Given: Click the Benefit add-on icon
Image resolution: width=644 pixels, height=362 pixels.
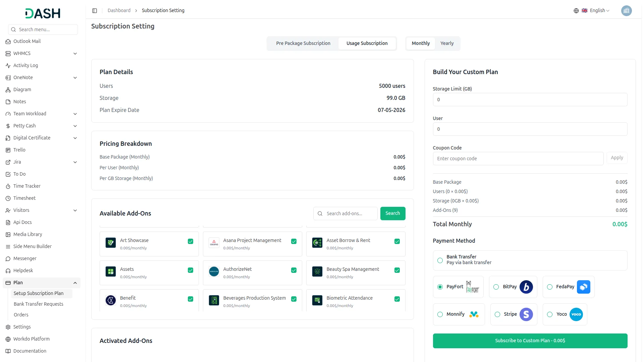Looking at the screenshot, I should coord(111,300).
